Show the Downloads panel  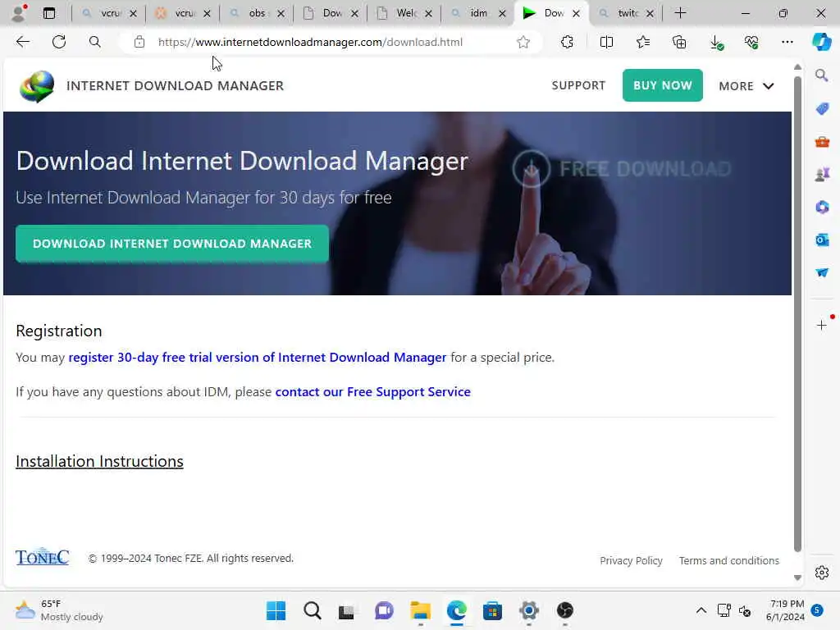click(x=716, y=43)
